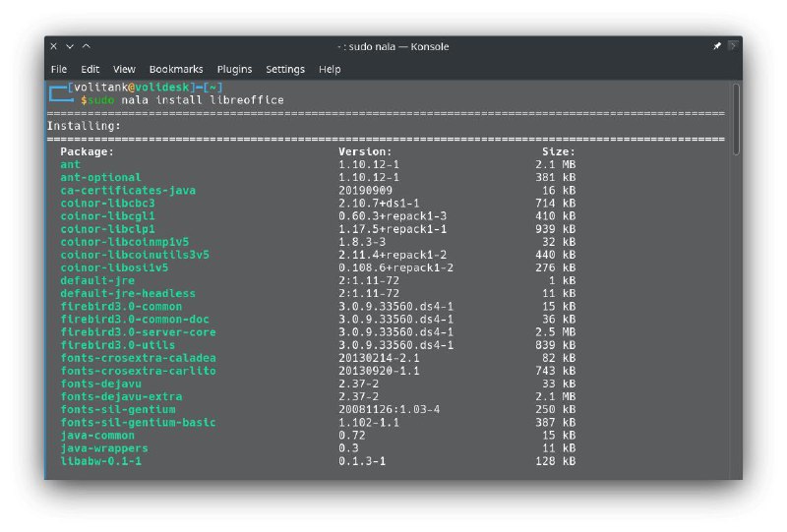This screenshot has height=532, width=787.
Task: Click the 'Version:' column header
Action: 365,151
